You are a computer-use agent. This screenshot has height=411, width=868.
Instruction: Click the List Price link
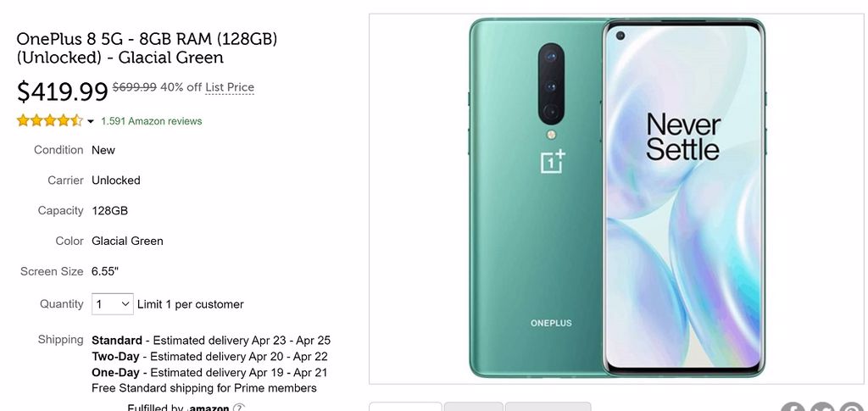coord(230,87)
